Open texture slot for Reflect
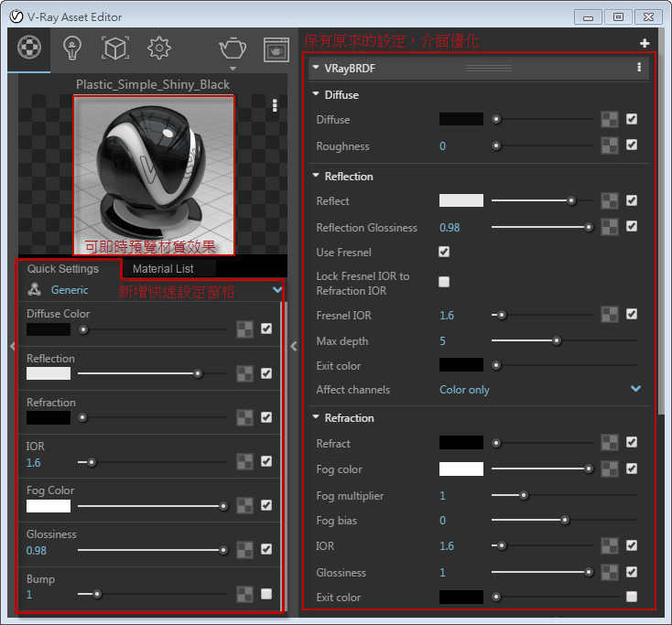This screenshot has height=625, width=672. pyautogui.click(x=609, y=200)
